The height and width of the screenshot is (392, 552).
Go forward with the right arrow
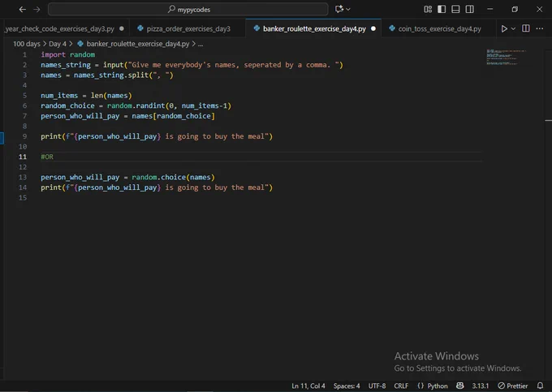[x=37, y=10]
